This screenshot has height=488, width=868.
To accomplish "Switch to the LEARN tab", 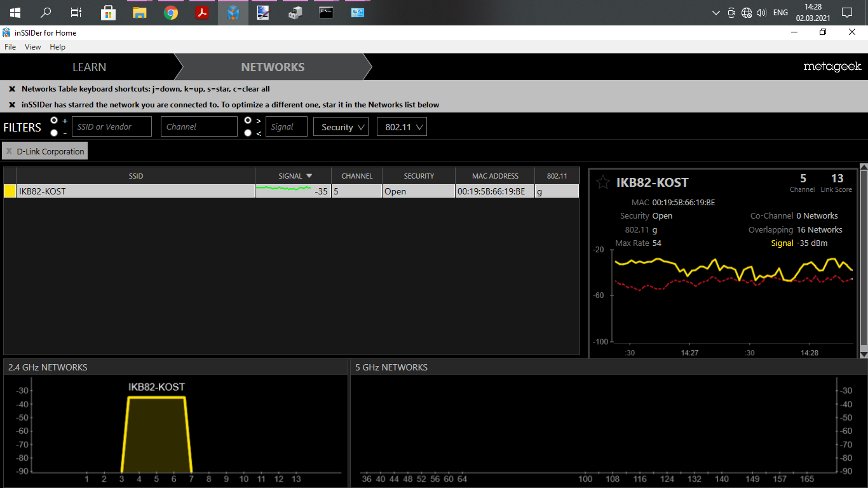I will (x=89, y=67).
